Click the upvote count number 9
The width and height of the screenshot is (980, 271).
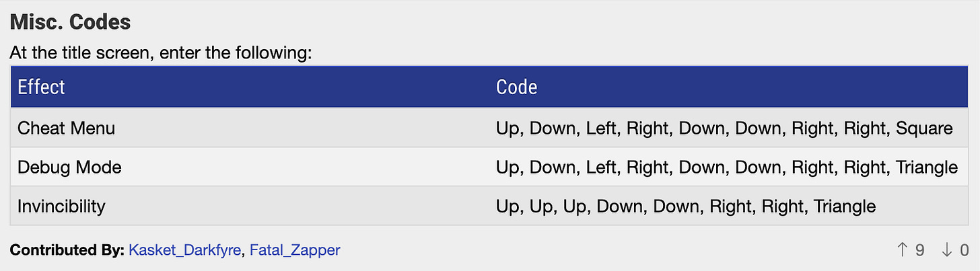[x=919, y=250]
